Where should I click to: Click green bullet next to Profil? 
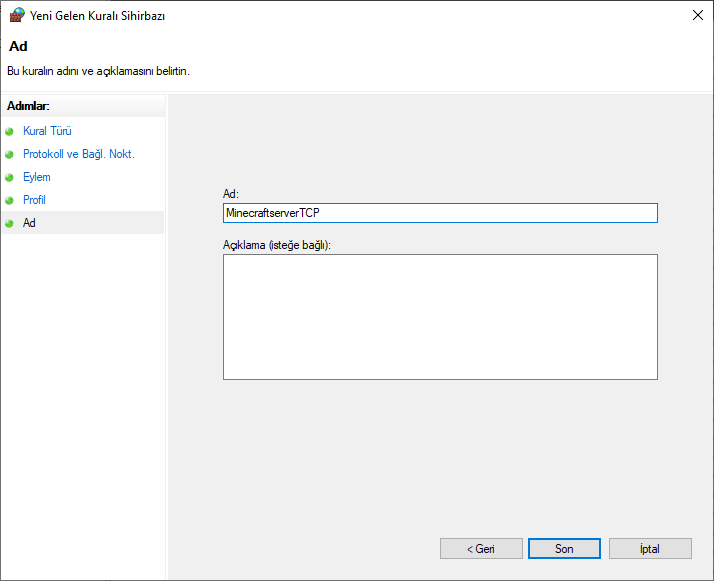coord(10,200)
